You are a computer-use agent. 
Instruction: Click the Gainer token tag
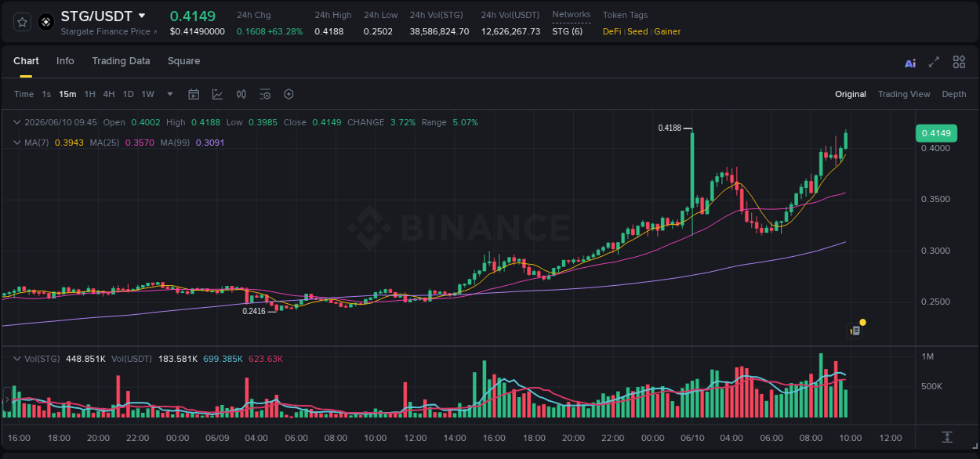tap(667, 31)
